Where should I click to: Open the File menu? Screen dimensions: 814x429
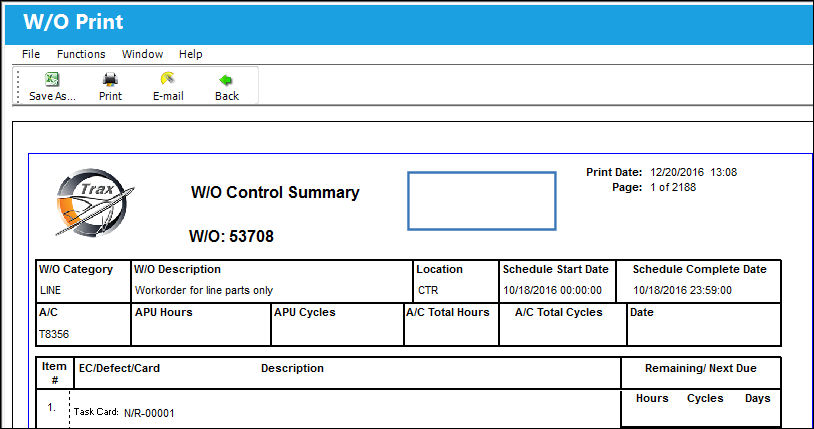[x=31, y=54]
